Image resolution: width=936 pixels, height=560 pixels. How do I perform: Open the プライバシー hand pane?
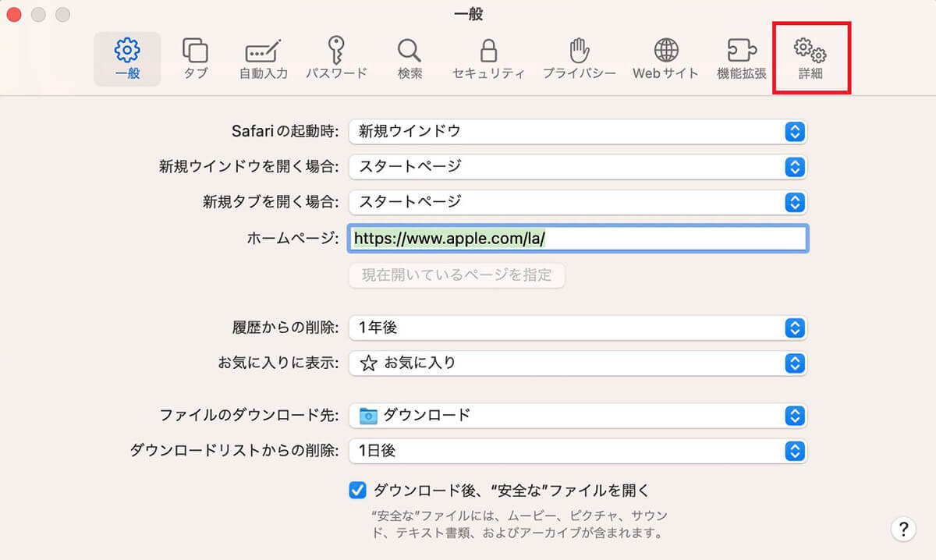[579, 59]
